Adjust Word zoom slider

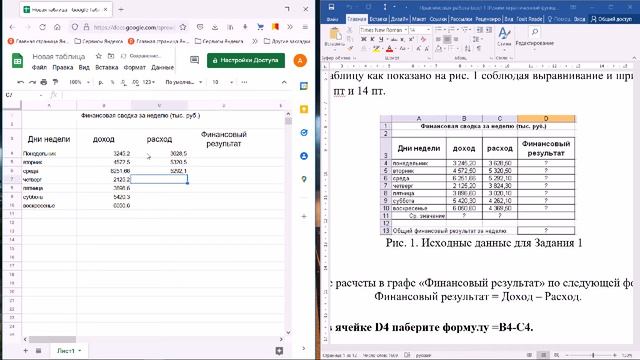pos(593,355)
